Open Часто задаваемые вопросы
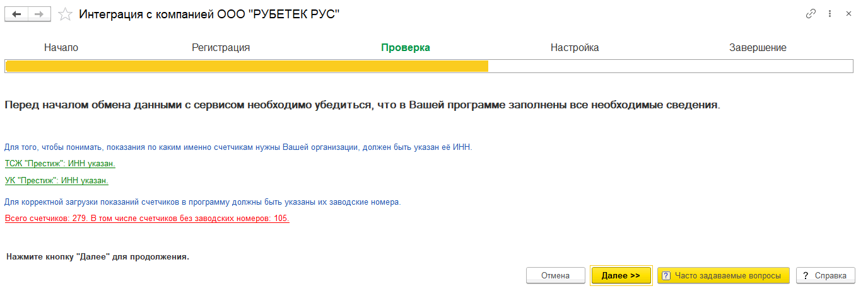 click(x=724, y=275)
